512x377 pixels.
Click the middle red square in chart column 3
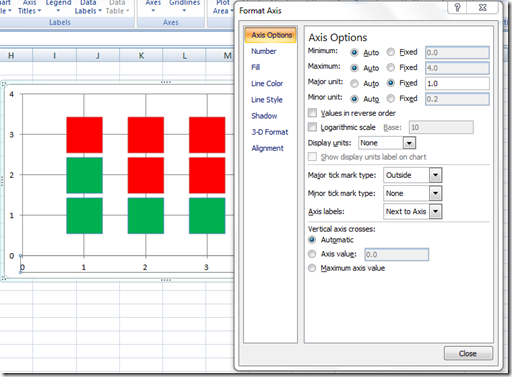(x=207, y=175)
